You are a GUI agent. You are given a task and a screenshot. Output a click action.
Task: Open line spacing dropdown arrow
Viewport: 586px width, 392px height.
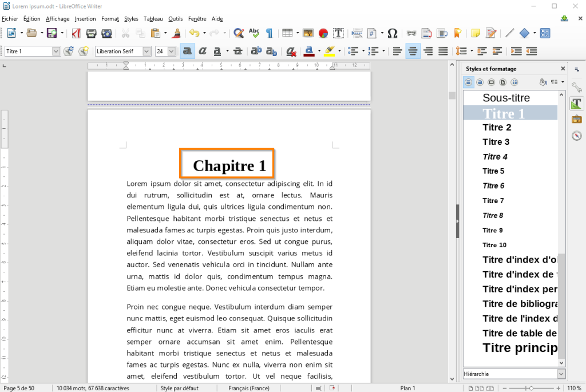coord(472,51)
